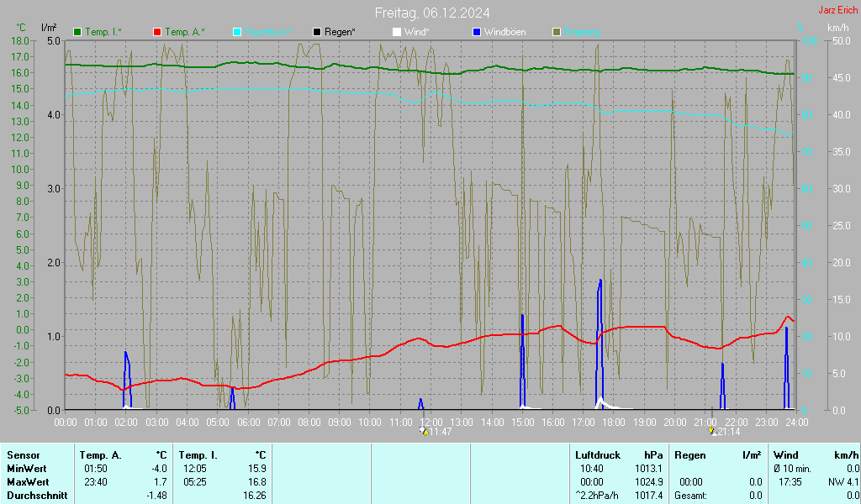This screenshot has width=861, height=504.
Task: Click the '-4.0' minimum temperature value
Action: pyautogui.click(x=159, y=469)
